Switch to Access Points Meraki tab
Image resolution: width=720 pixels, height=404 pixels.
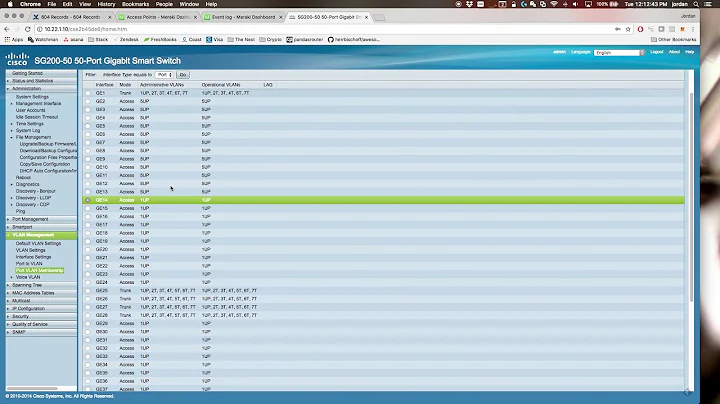click(x=158, y=17)
